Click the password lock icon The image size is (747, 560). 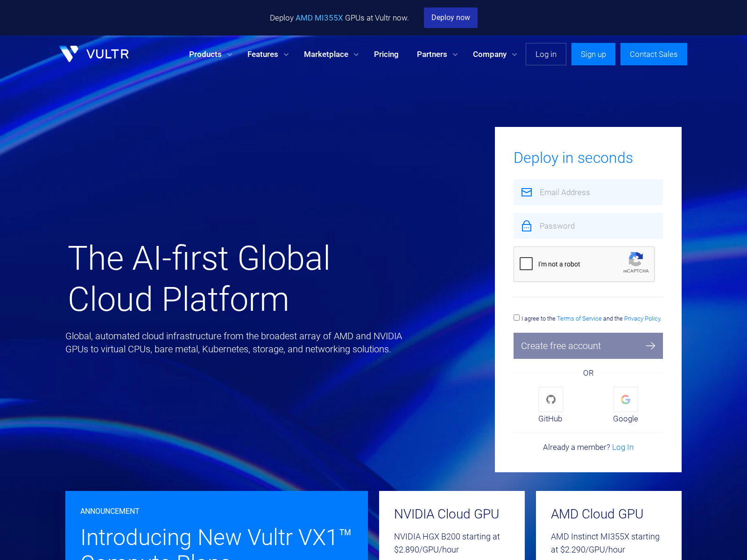[527, 225]
